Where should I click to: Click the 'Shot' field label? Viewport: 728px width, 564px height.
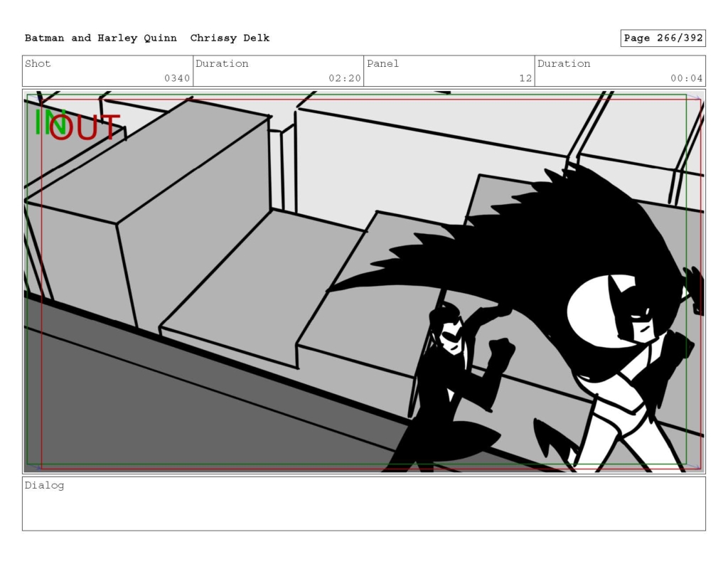pyautogui.click(x=38, y=63)
